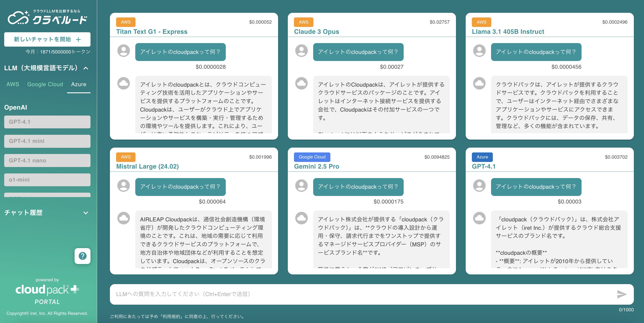
Task: Click cloud bot avatar in Mistral Large card
Action: pos(124,218)
